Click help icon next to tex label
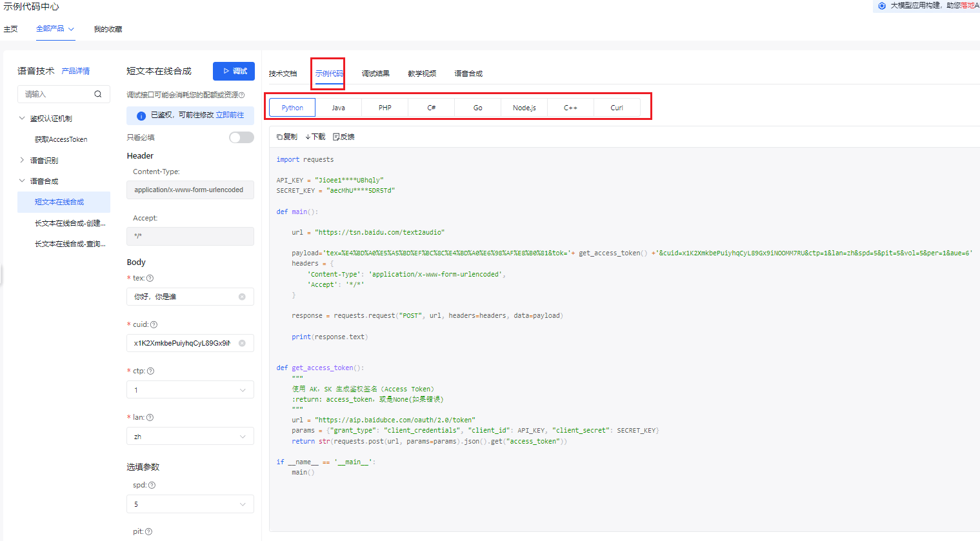The width and height of the screenshot is (980, 541). 150,279
